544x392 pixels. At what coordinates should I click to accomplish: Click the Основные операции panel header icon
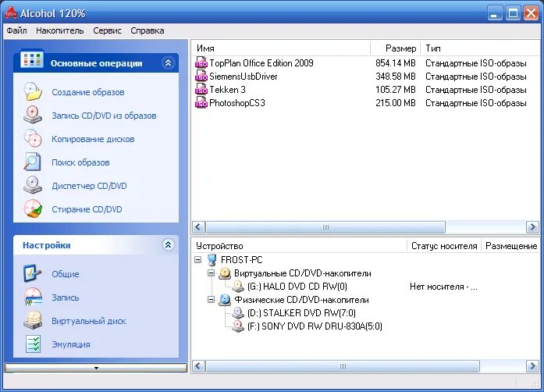click(x=31, y=60)
